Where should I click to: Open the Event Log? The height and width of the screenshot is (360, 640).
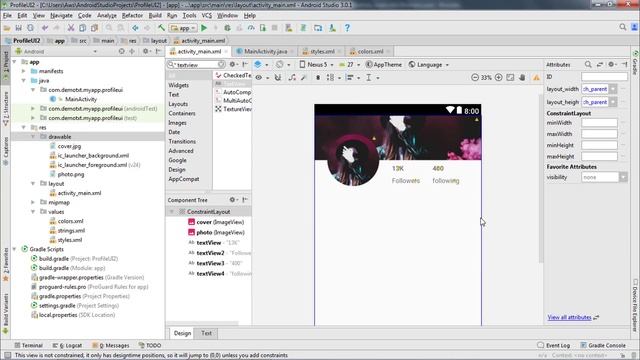pos(554,345)
